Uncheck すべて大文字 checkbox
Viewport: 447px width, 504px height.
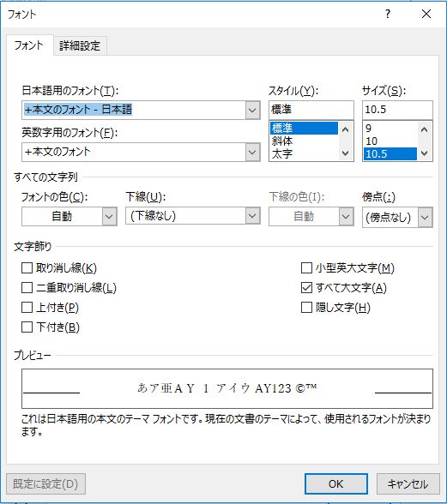306,287
